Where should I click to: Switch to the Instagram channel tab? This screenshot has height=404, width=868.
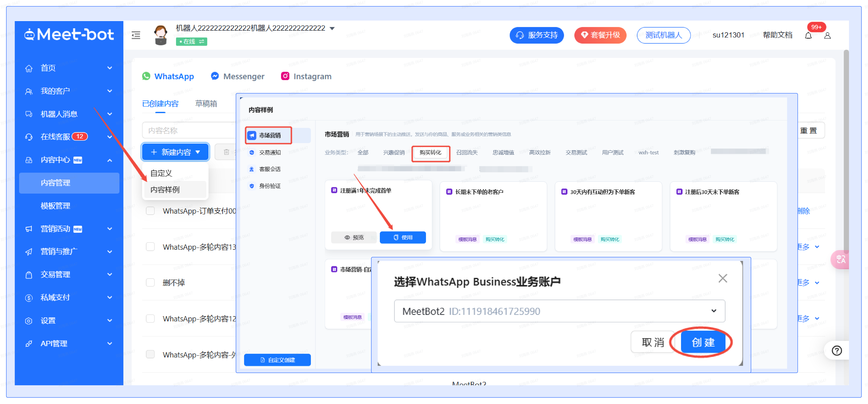(306, 77)
